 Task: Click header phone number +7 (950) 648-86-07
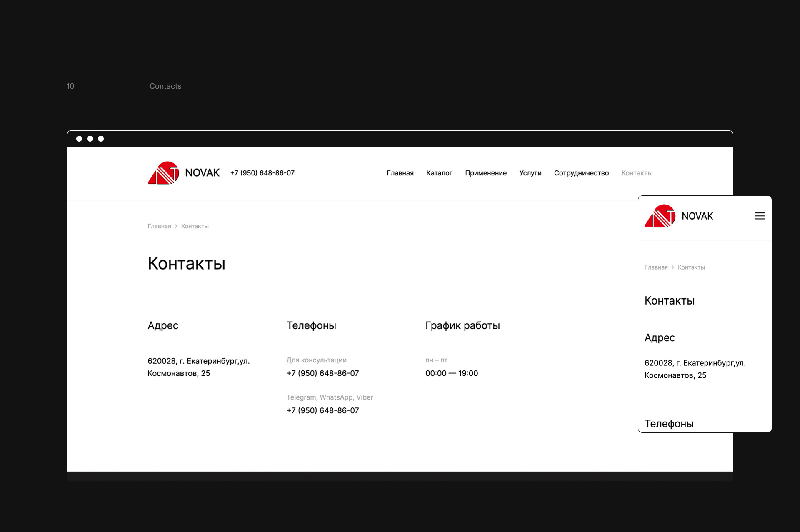[262, 173]
